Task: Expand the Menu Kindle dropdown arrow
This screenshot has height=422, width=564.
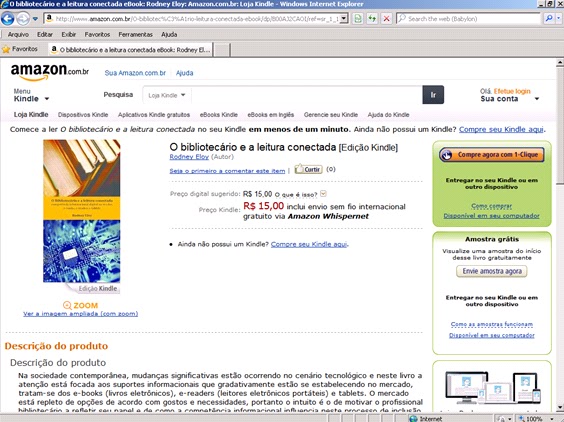Action: (x=47, y=99)
